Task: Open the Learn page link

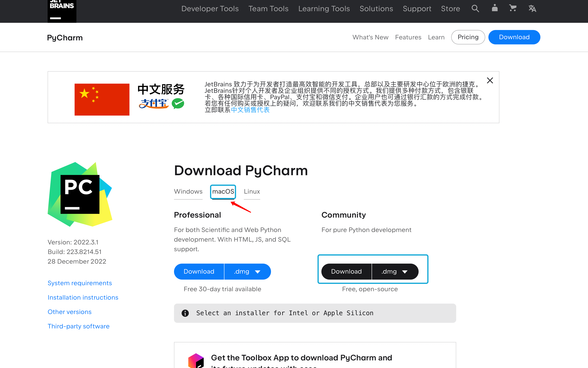Action: point(436,37)
